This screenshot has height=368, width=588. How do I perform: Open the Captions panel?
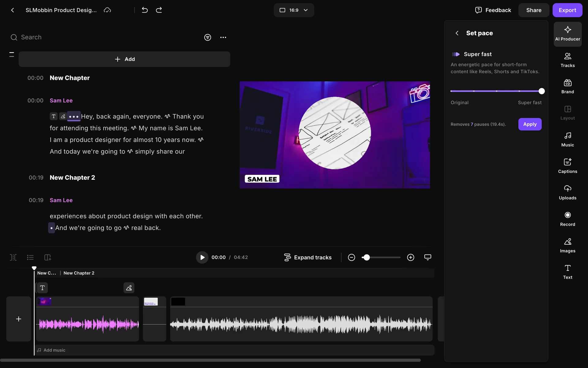pyautogui.click(x=567, y=166)
